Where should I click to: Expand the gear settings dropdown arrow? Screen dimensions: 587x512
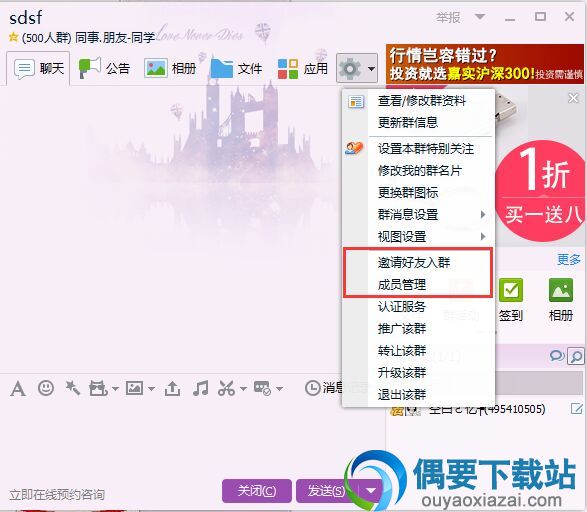[371, 68]
